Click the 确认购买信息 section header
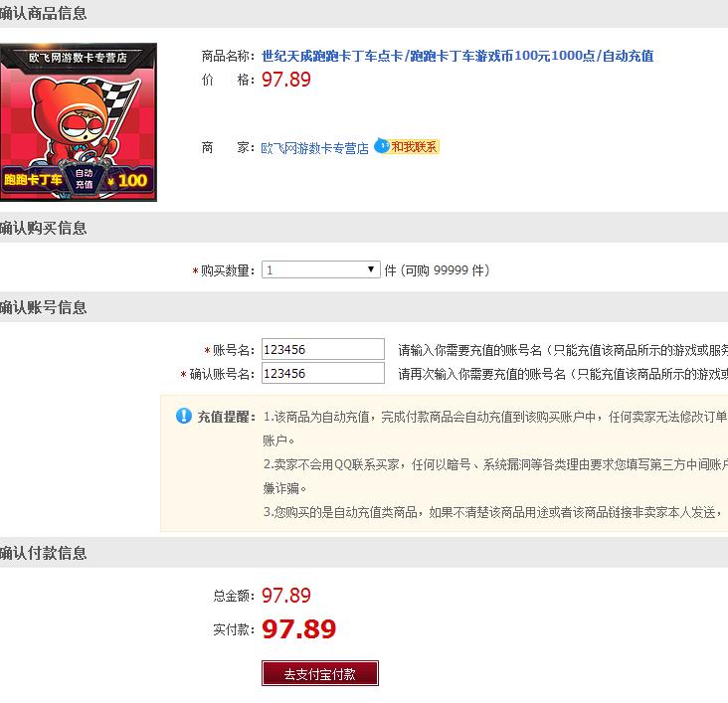This screenshot has width=728, height=703. tap(43, 228)
